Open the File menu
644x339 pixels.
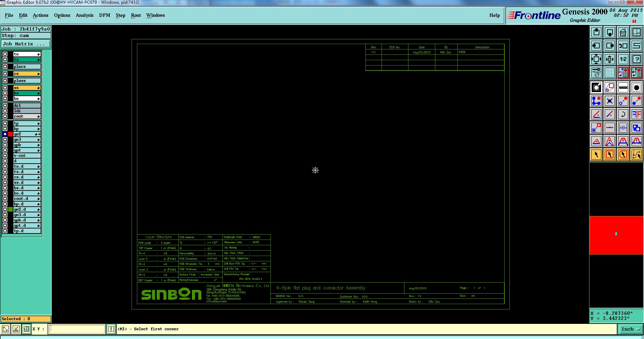pos(9,15)
